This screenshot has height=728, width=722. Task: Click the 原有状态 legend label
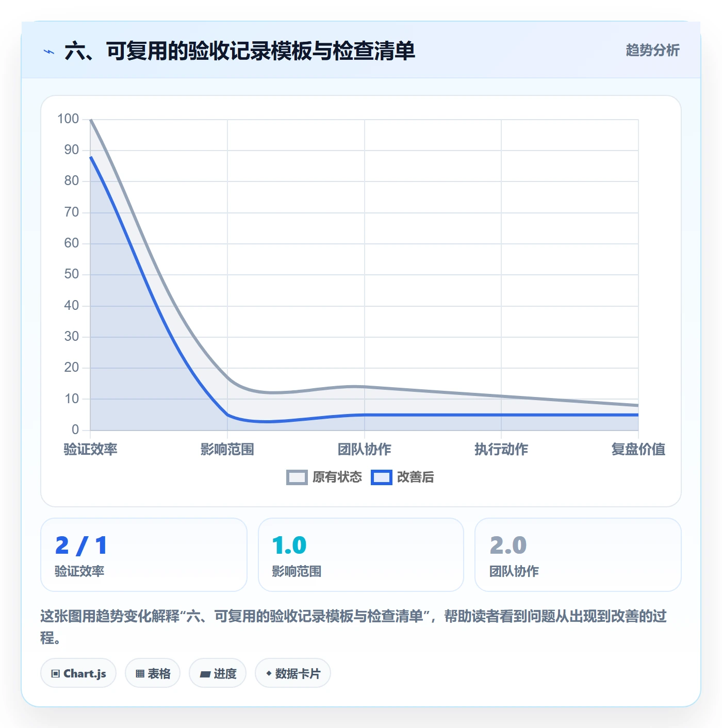coord(337,477)
